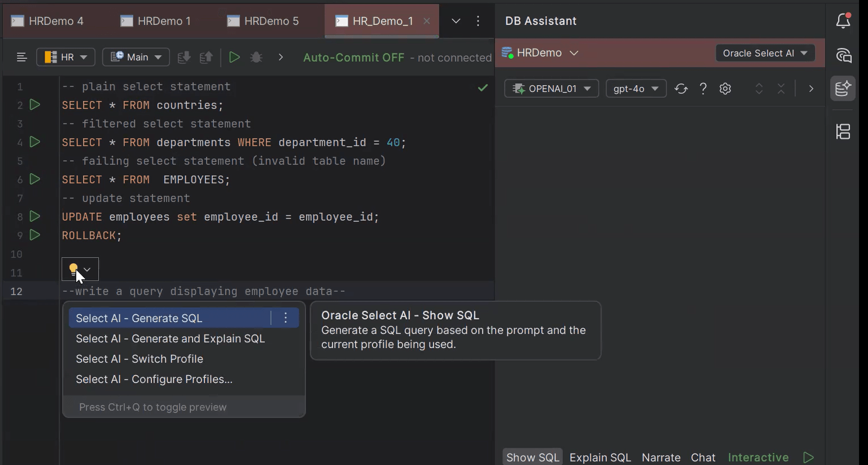Choose Select AI - Generate and Explain SQL
Screen dimensions: 868x465
(x=170, y=338)
